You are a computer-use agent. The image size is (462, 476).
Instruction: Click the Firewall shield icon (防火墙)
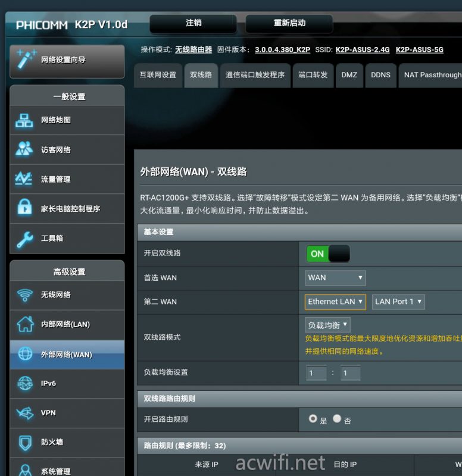(x=25, y=443)
